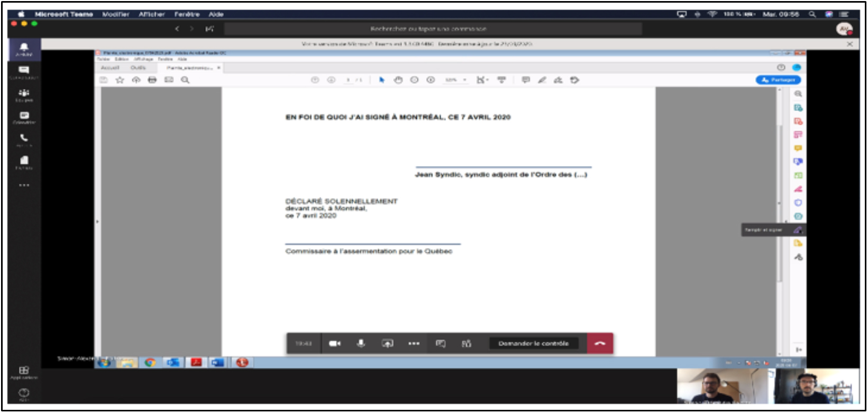Open the Fichiers section in the sidebar
868x413 pixels.
click(x=24, y=162)
